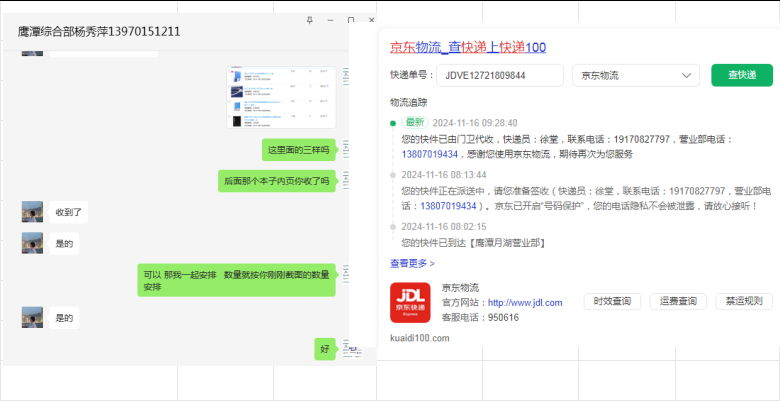Viewport: 780px width, 401px height.
Task: Select last "是的" reply above "好"
Action: [x=64, y=318]
